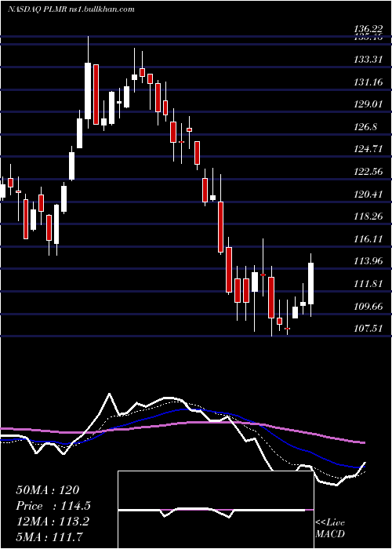Select the 136.22 price axis label
The height and width of the screenshot is (549, 392).
[368, 29]
